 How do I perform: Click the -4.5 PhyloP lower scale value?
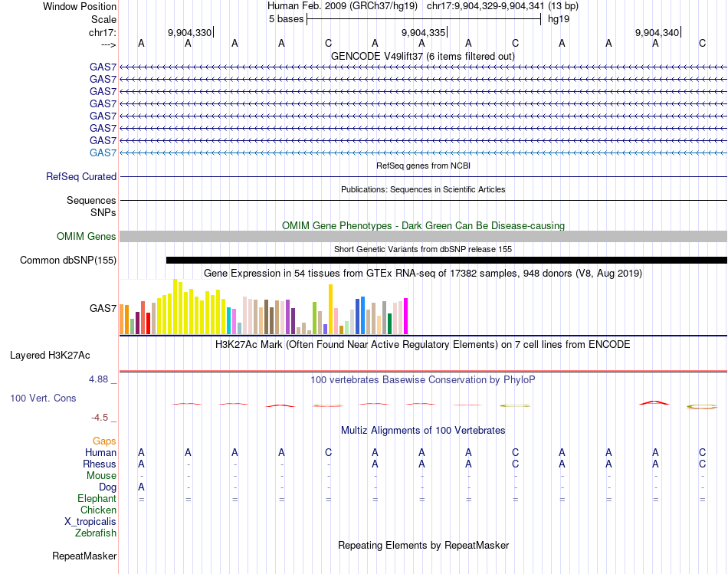click(100, 418)
